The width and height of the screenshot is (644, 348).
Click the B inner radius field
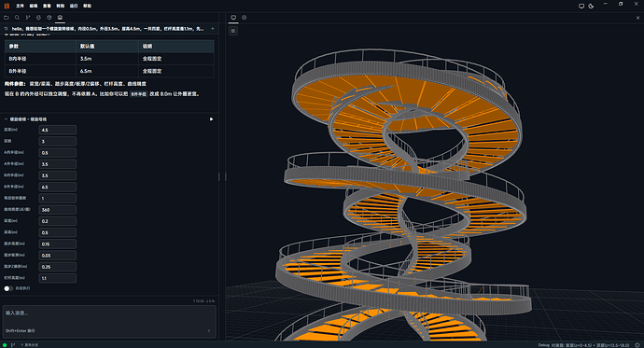tap(58, 175)
